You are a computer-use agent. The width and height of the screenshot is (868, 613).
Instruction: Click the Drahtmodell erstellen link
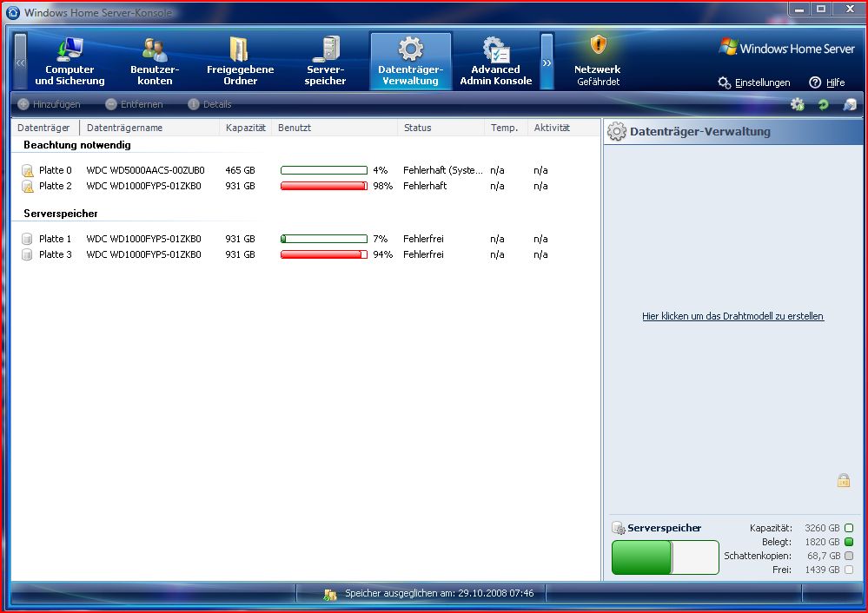[733, 316]
